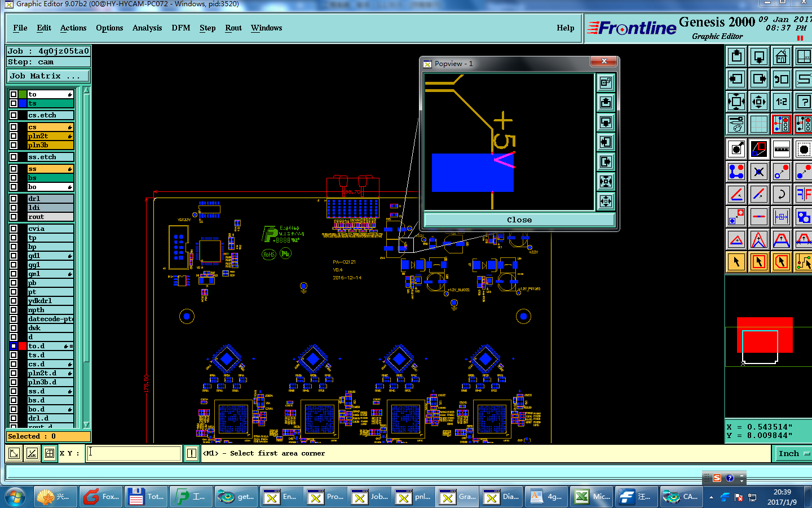Open the DFM menu
The height and width of the screenshot is (508, 812).
pos(181,28)
